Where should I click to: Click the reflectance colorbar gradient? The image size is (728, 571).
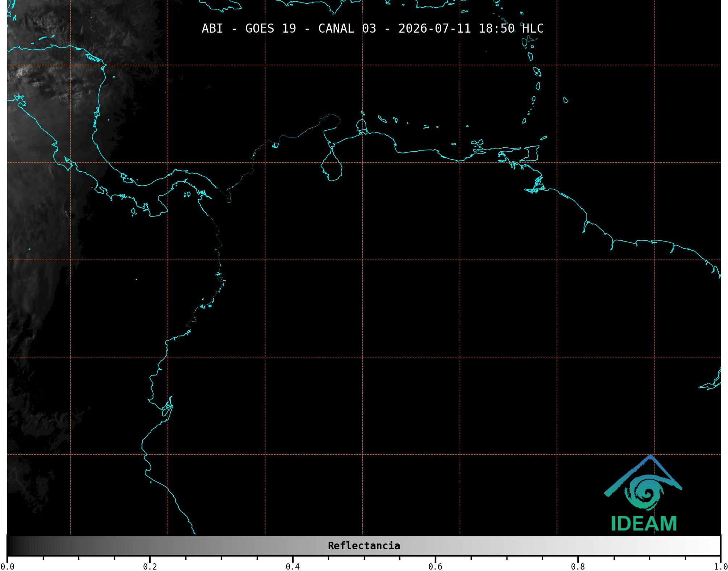pyautogui.click(x=364, y=546)
